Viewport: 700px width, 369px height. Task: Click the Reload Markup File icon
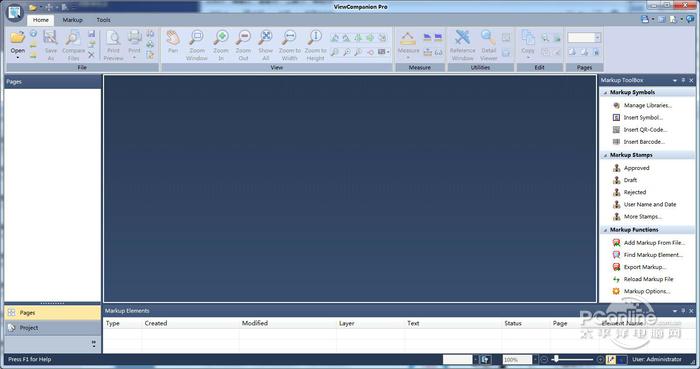(616, 279)
